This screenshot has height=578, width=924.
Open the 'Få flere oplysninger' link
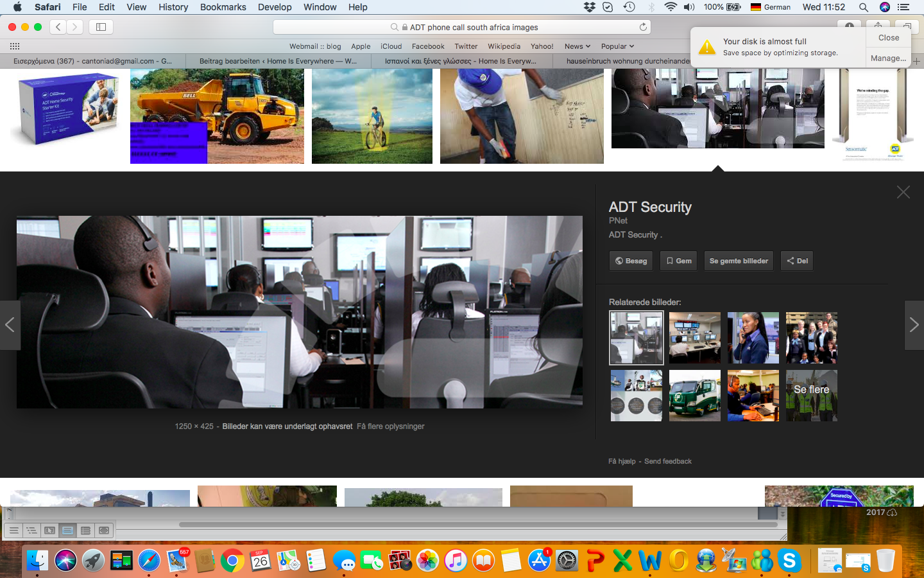click(391, 426)
